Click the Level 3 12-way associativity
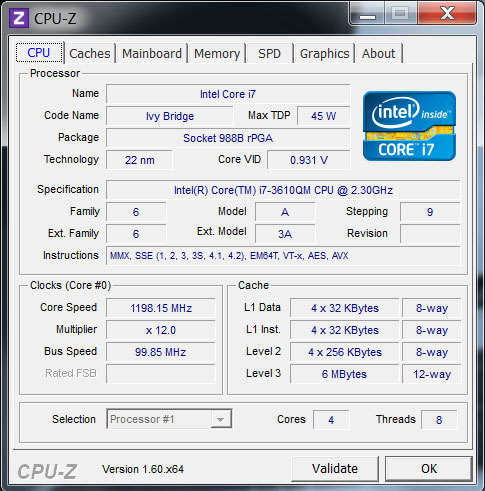 (x=432, y=374)
